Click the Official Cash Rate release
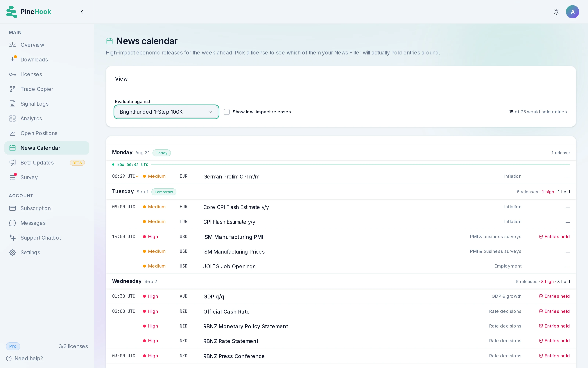The width and height of the screenshot is (588, 368). (341, 311)
